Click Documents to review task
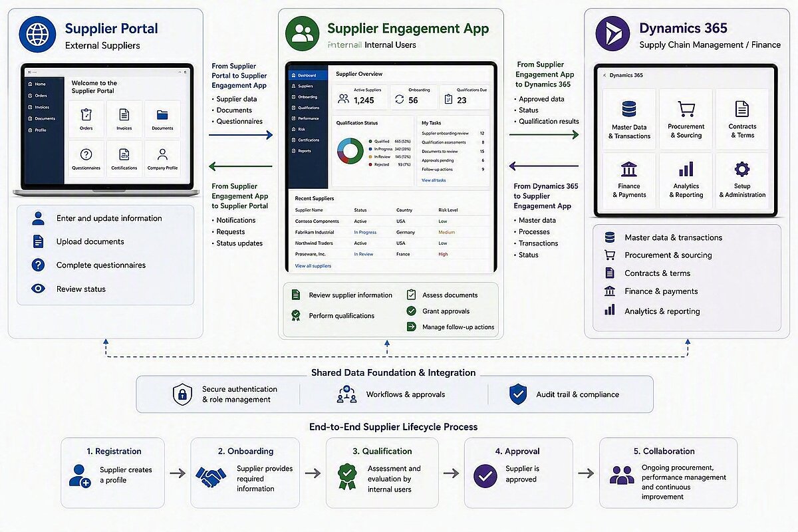The image size is (798, 532). (454, 152)
